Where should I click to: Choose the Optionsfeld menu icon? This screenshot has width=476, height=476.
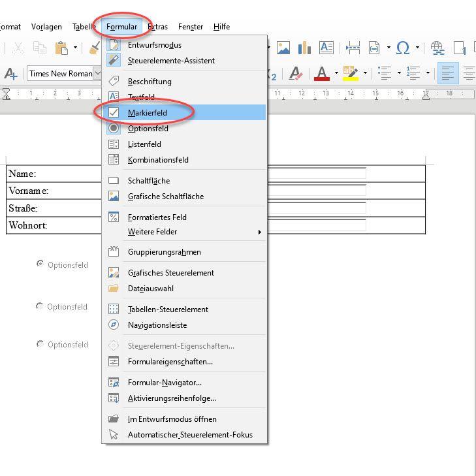[114, 129]
